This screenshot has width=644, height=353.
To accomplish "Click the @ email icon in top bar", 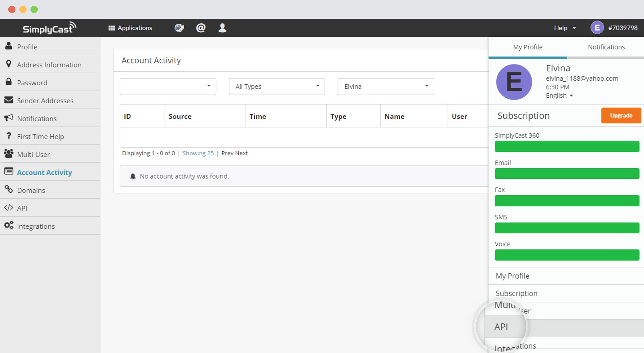I will tap(201, 28).
